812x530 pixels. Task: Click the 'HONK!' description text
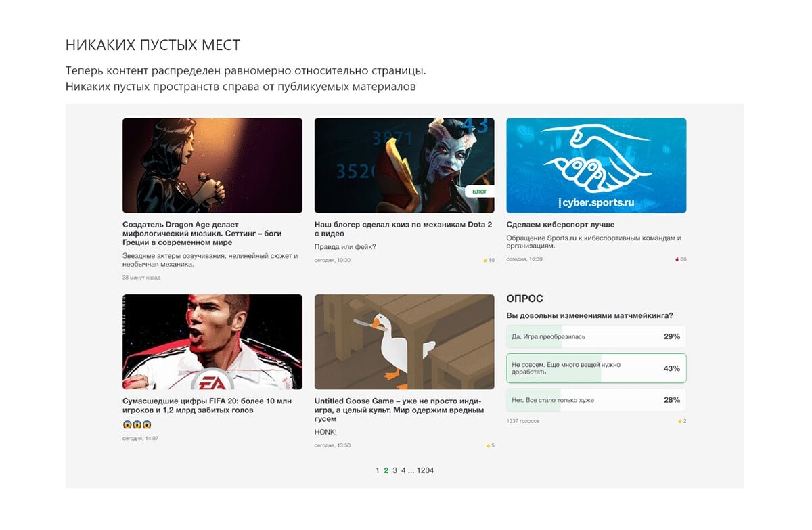click(x=325, y=432)
